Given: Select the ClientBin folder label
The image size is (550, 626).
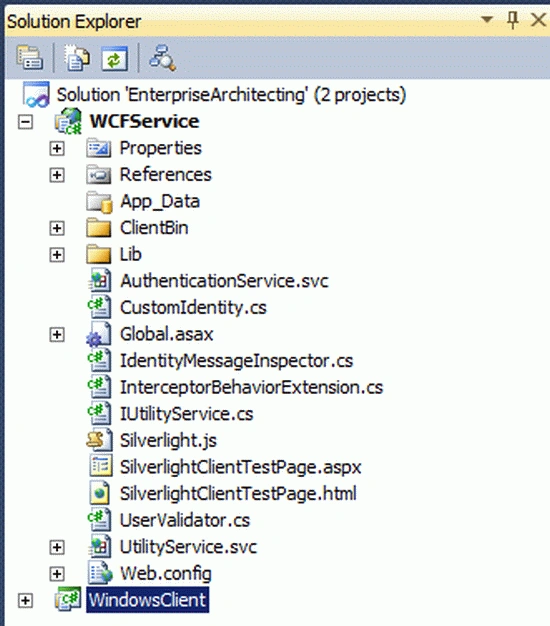Looking at the screenshot, I should click(154, 228).
